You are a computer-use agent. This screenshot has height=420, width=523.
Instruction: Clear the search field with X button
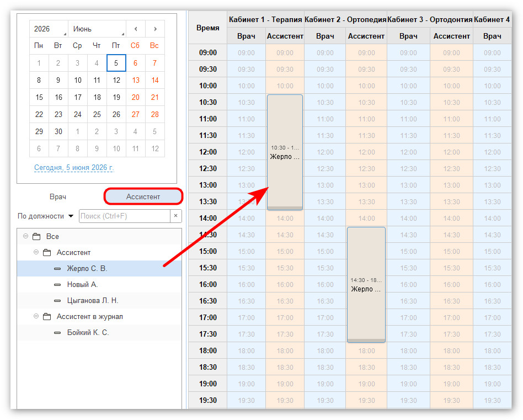[x=176, y=216]
